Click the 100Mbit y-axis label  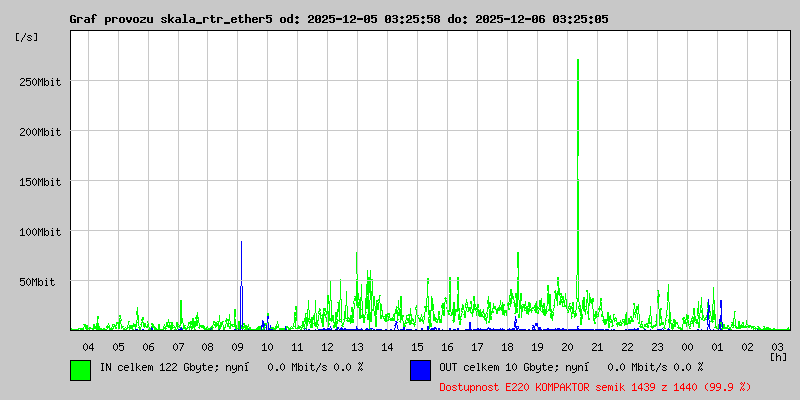click(x=40, y=231)
